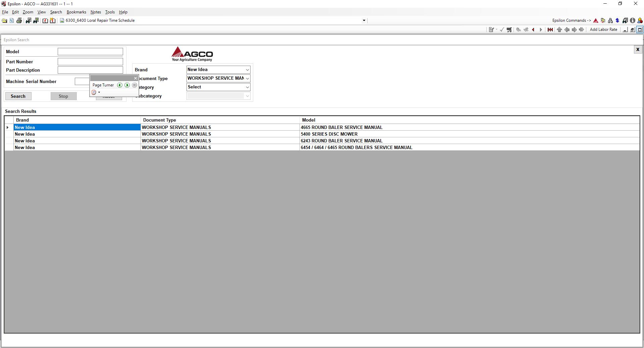Click the red rewind to first icon

pyautogui.click(x=550, y=29)
